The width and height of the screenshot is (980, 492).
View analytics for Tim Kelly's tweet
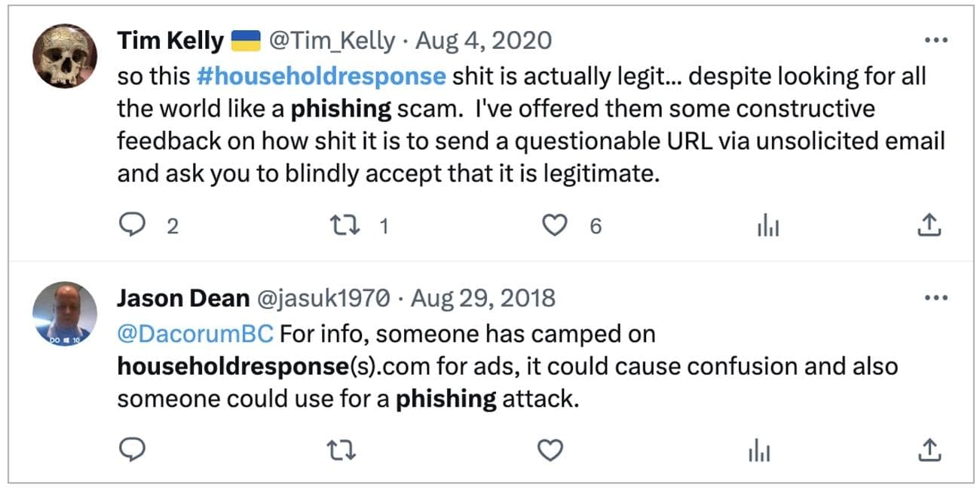(x=767, y=225)
